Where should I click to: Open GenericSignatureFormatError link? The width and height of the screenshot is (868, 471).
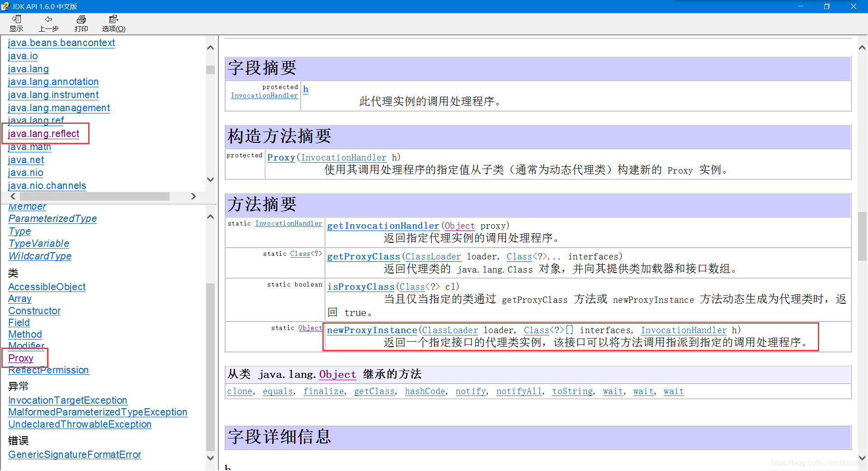(x=75, y=455)
